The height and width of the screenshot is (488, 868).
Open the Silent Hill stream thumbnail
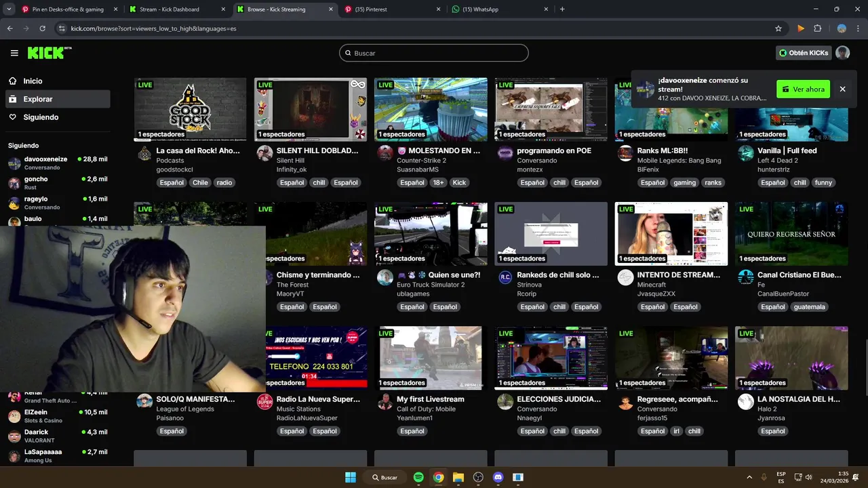coord(311,109)
